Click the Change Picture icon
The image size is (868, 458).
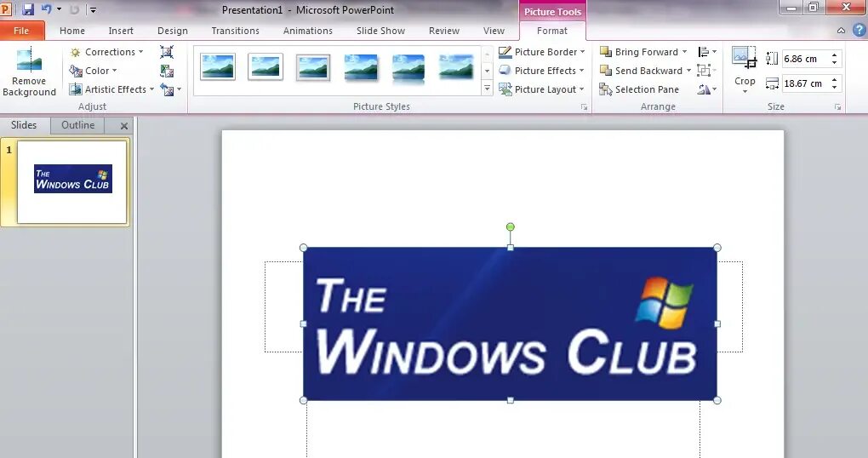click(167, 71)
